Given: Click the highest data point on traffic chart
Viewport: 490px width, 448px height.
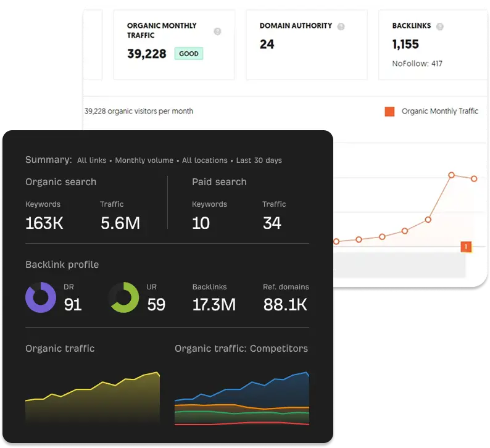Looking at the screenshot, I should coord(451,175).
